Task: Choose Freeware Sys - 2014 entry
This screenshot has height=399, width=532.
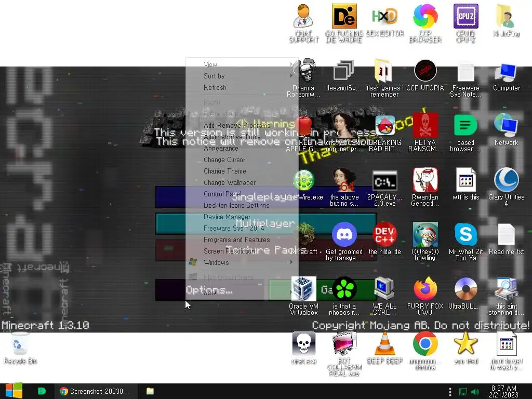Action: 242,229
